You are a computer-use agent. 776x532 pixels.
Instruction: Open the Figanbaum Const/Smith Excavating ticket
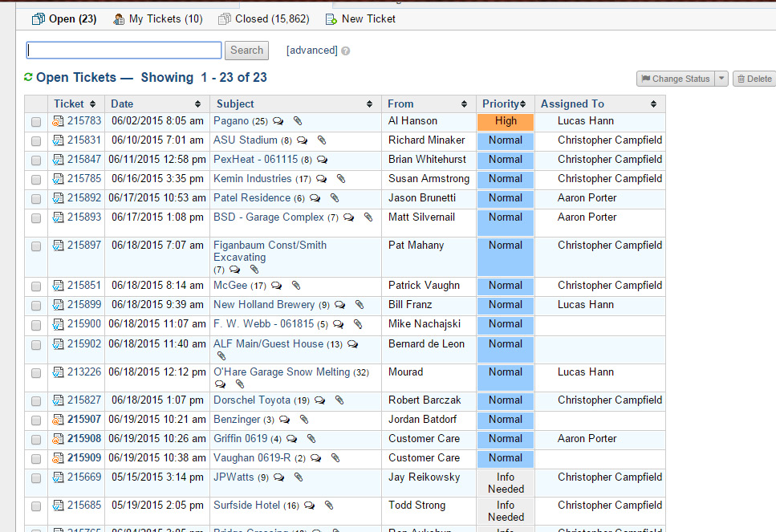click(270, 251)
